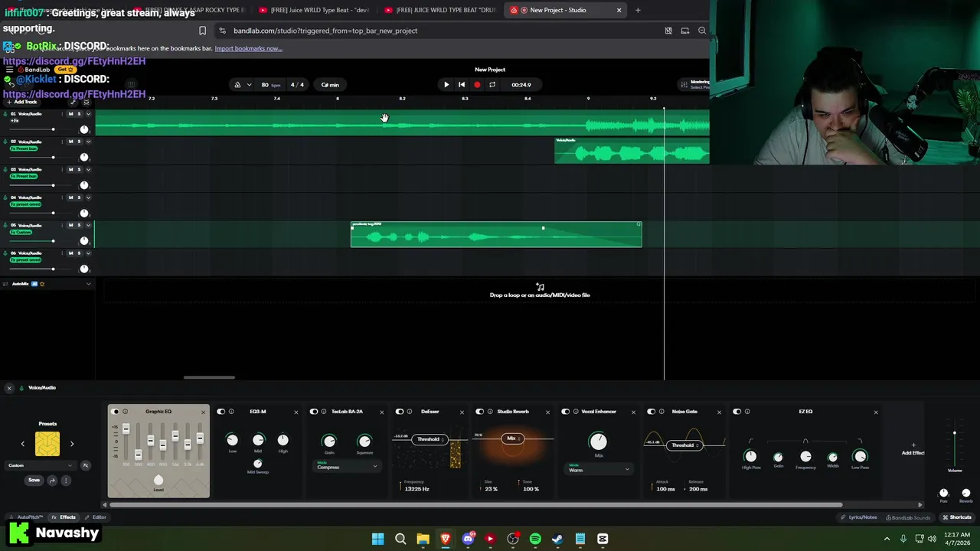Click Import bookmarks now link
Screen dimensions: 980x551
tap(248, 48)
